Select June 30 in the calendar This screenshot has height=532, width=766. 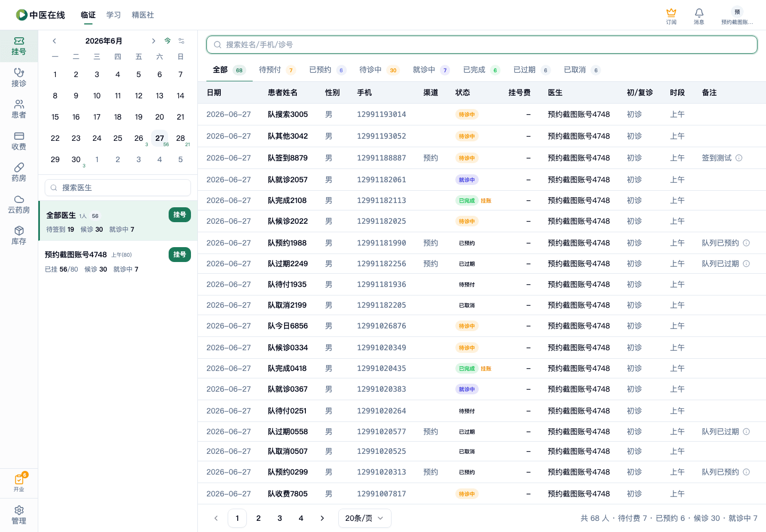[x=76, y=159]
